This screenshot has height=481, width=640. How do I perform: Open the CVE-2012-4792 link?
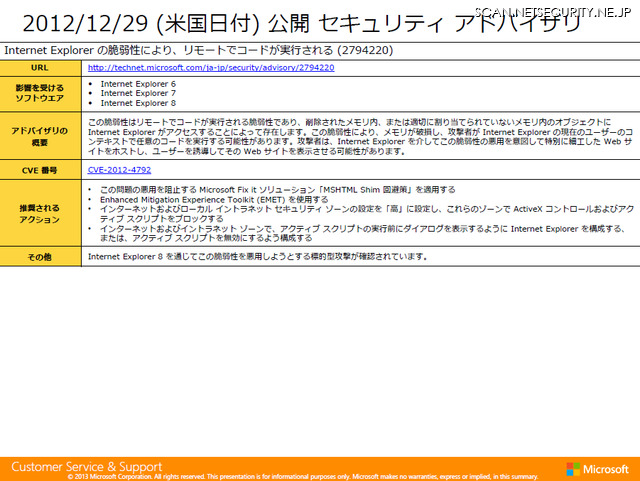[x=119, y=170]
